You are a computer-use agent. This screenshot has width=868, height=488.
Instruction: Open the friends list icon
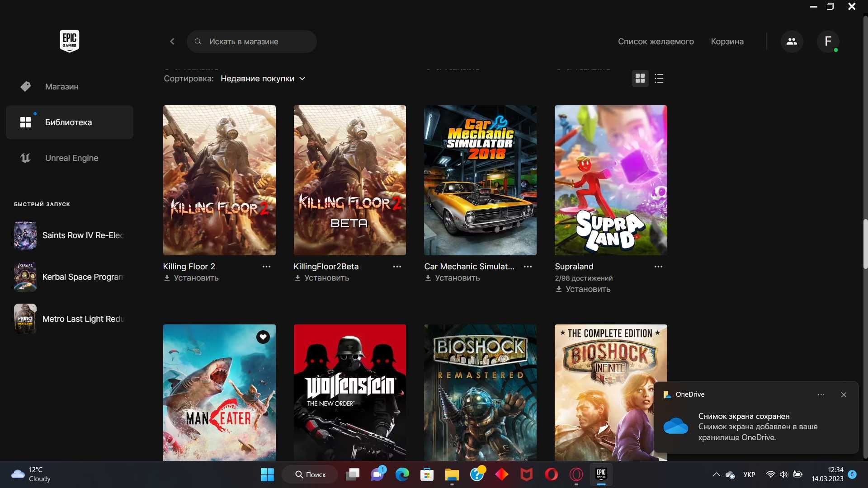point(792,42)
